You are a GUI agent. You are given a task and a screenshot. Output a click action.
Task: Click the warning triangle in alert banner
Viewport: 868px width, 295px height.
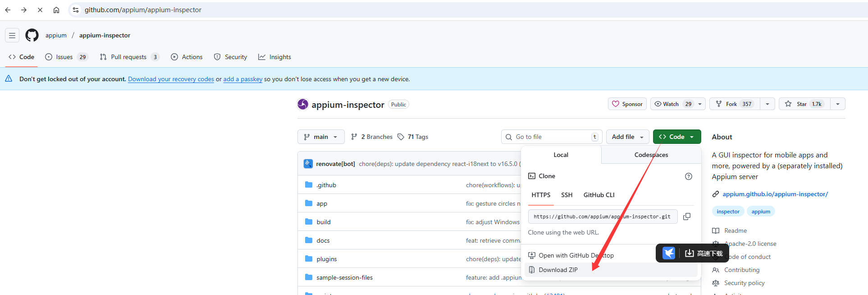pyautogui.click(x=9, y=79)
